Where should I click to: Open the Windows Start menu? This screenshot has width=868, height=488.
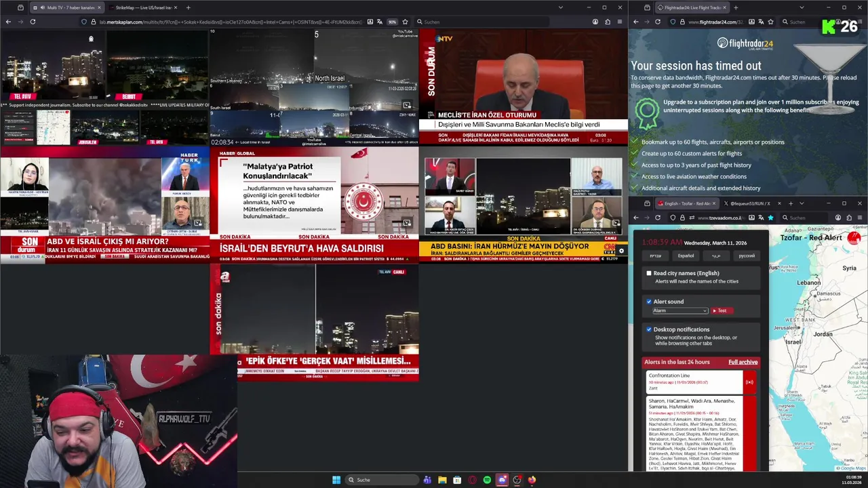click(336, 480)
